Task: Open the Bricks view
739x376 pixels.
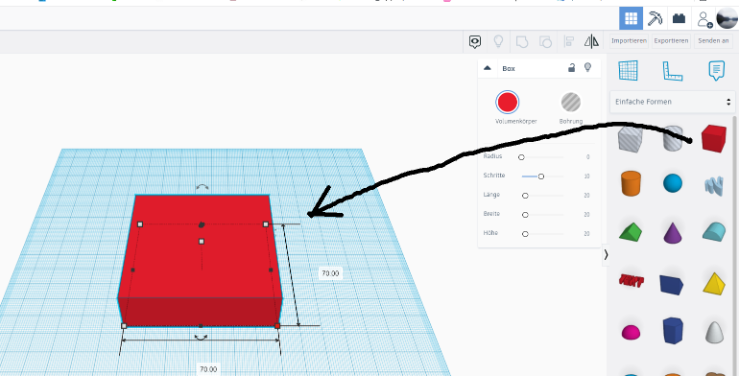Action: pos(679,18)
